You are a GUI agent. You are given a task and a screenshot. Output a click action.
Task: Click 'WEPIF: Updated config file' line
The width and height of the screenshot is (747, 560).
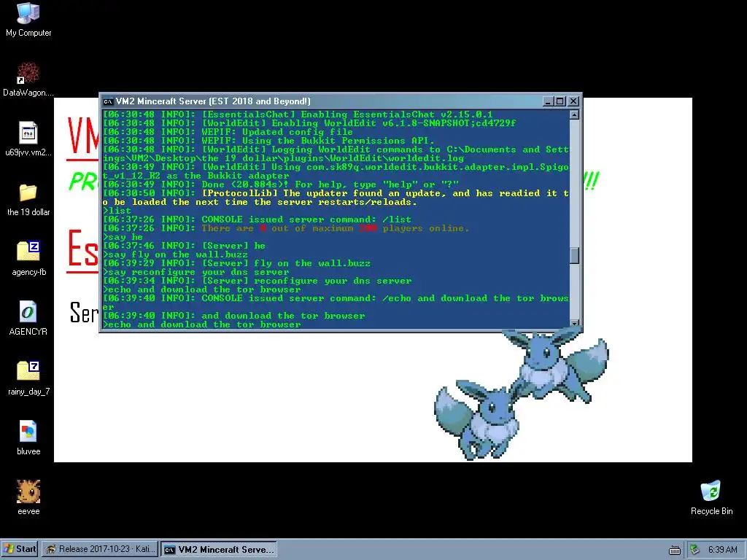tap(228, 132)
